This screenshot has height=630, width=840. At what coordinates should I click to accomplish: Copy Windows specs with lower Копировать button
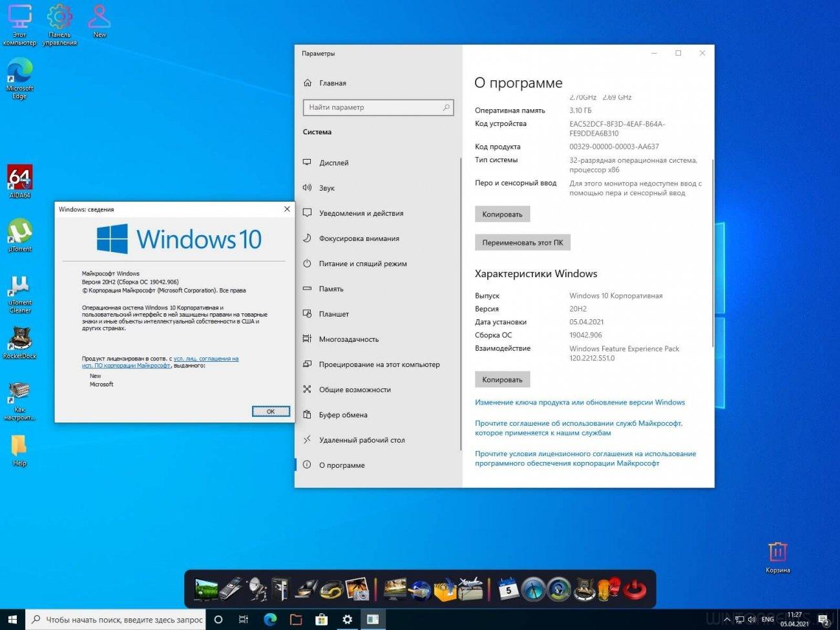(x=502, y=379)
